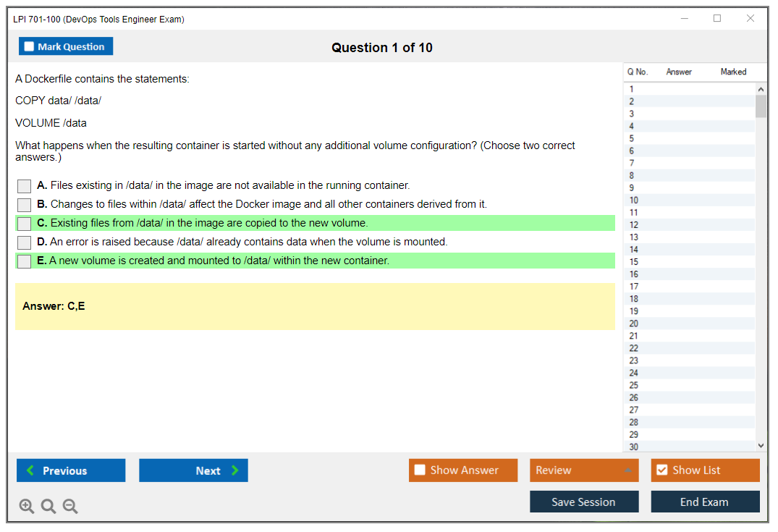Jump to question 10 in the list

(x=634, y=200)
